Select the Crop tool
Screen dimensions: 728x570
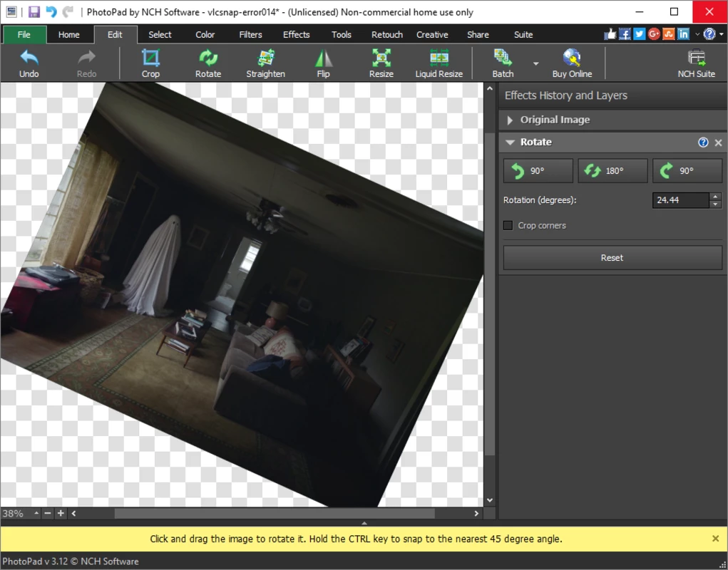[x=150, y=63]
